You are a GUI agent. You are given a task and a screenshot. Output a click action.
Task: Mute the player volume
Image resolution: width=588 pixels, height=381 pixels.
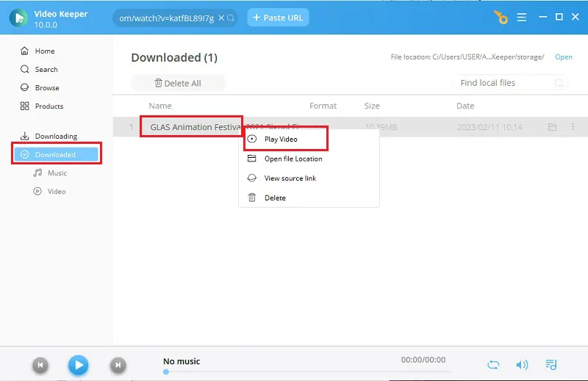(522, 365)
